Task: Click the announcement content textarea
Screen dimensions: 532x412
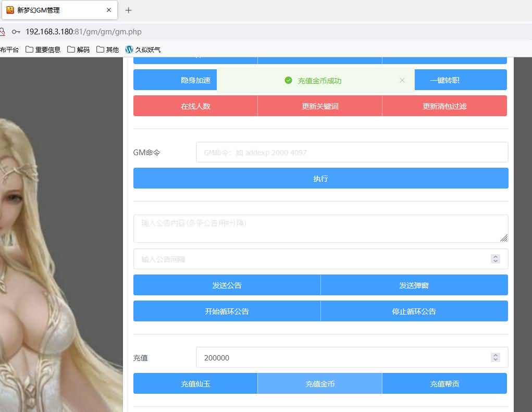Action: pos(320,229)
